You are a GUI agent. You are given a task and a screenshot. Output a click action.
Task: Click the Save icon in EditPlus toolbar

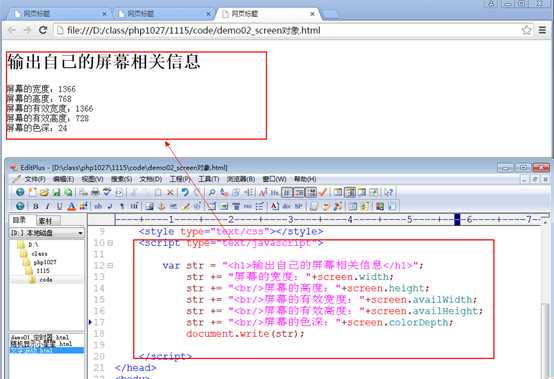(x=56, y=192)
